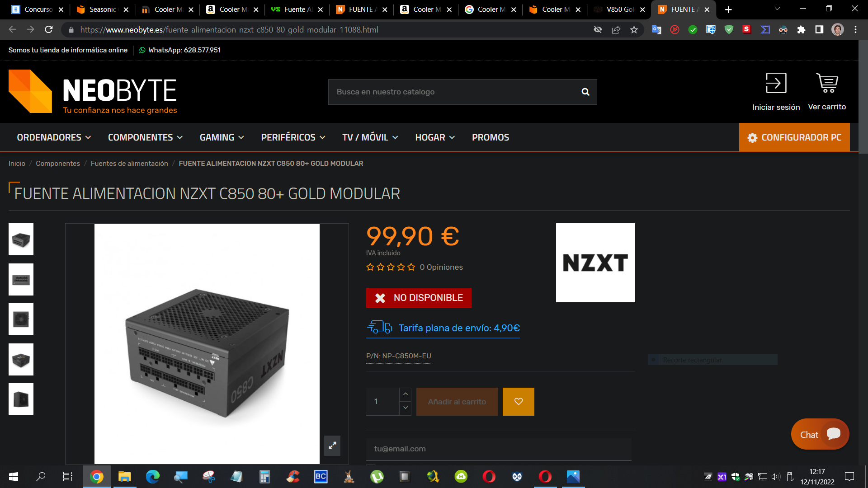Expand the PERIFÉRICOS dropdown menu
The width and height of the screenshot is (868, 488).
click(x=293, y=137)
